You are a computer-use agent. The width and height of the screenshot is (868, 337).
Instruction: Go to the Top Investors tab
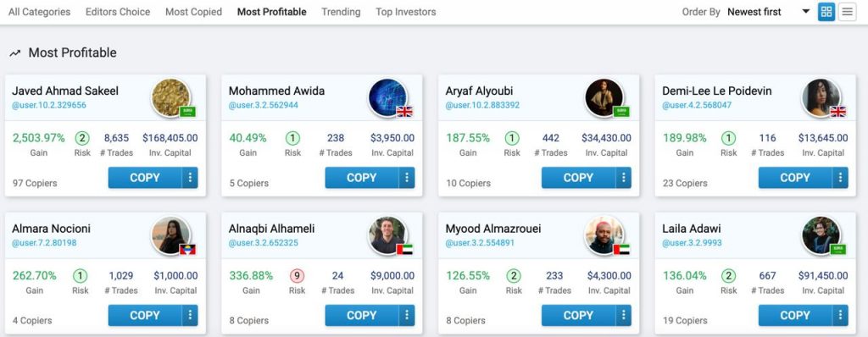tap(406, 12)
